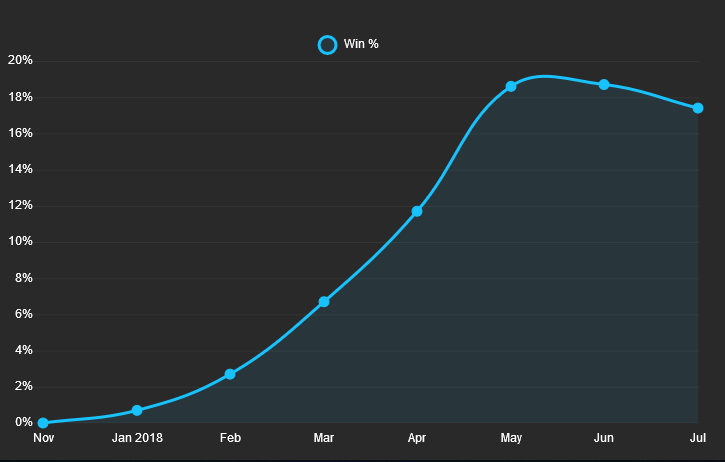Click the Jun axis label
The height and width of the screenshot is (462, 725).
[x=604, y=438]
